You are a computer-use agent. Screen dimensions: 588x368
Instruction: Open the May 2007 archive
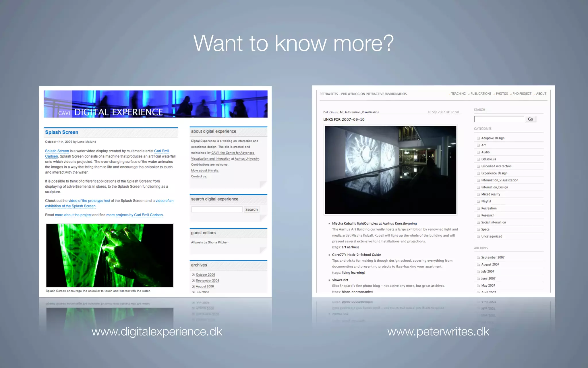point(488,285)
